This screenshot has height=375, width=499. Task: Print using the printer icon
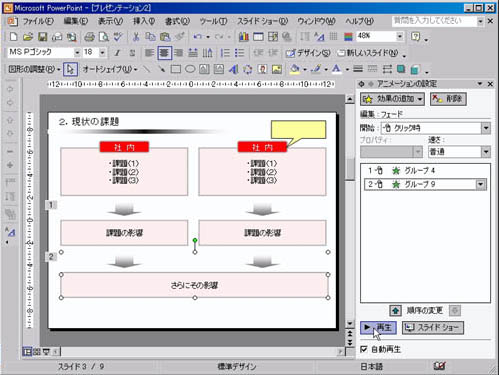point(89,36)
